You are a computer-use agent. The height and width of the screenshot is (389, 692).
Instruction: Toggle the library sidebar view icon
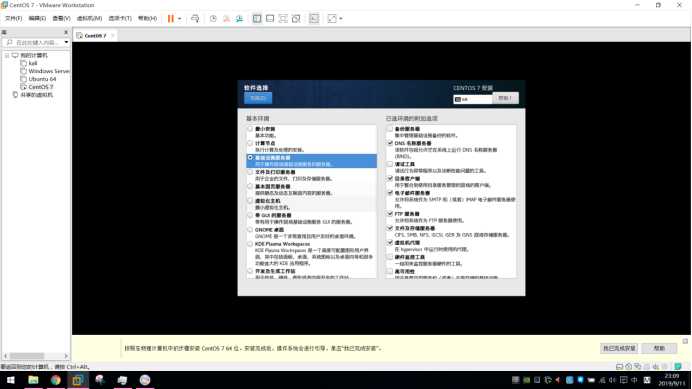click(257, 19)
